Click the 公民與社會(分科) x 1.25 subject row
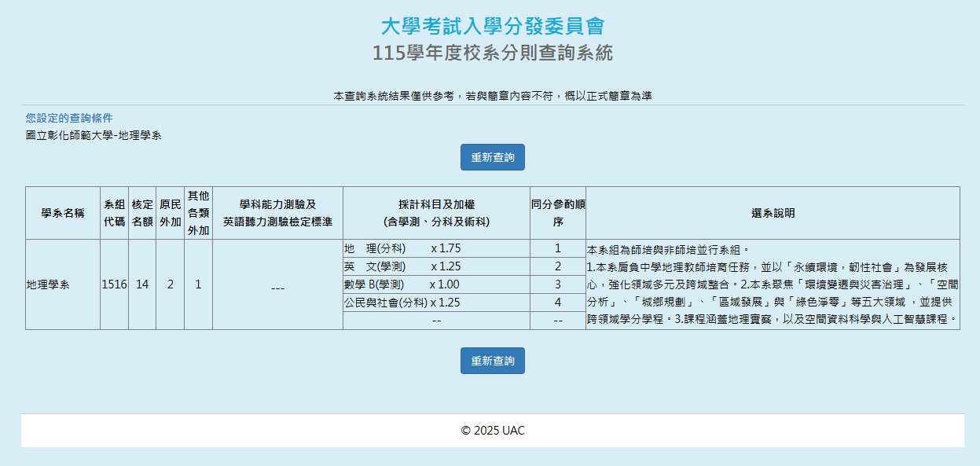This screenshot has width=980, height=466. (x=402, y=303)
